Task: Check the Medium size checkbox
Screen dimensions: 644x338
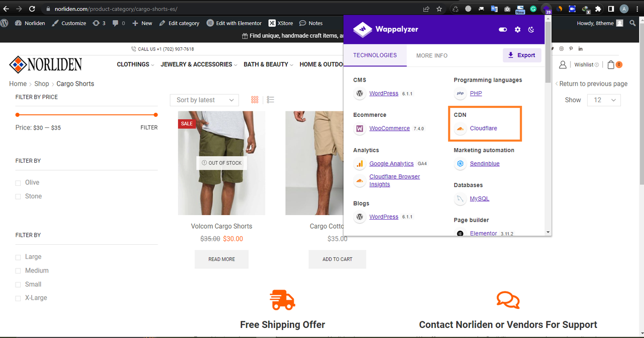Action: (x=18, y=271)
